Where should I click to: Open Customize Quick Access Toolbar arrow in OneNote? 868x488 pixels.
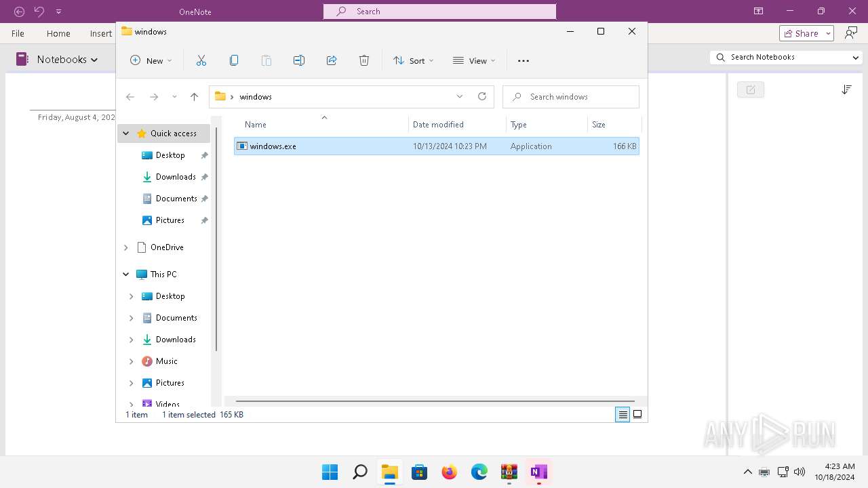pos(58,12)
